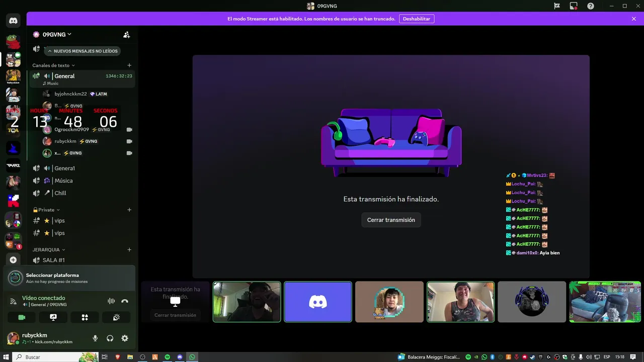Open WhatsApp from the taskbar
The image size is (644, 362).
(x=192, y=357)
